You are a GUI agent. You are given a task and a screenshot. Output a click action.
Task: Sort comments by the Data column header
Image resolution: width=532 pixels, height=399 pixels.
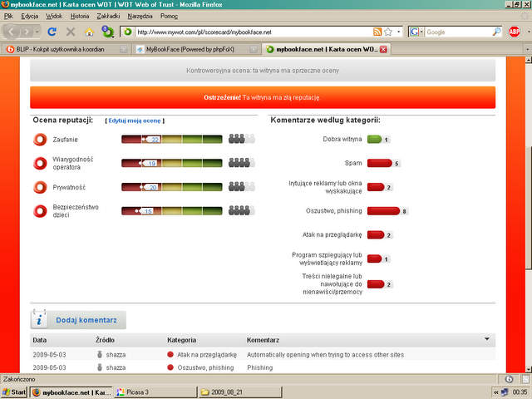coord(40,340)
